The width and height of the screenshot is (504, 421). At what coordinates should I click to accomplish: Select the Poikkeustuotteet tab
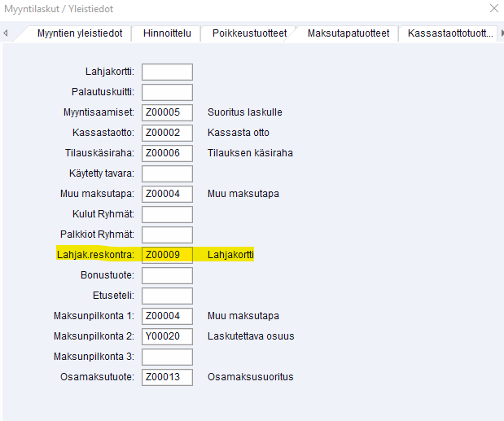coord(249,33)
